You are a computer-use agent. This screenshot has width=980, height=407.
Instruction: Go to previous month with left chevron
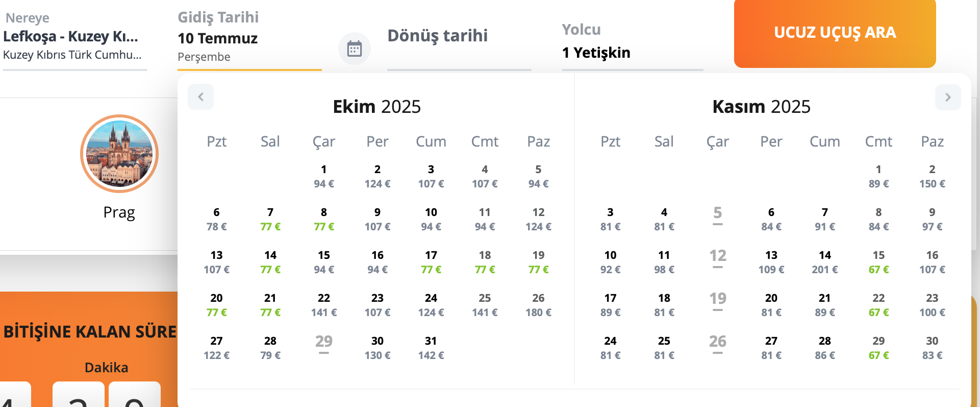click(x=200, y=97)
